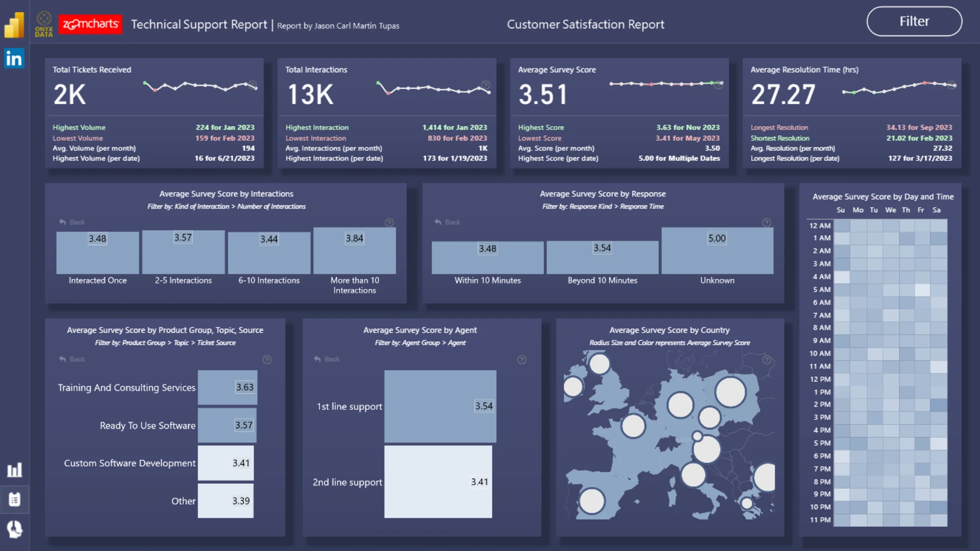
Task: Click the Average Resolution Time sparkline chart
Action: click(898, 87)
